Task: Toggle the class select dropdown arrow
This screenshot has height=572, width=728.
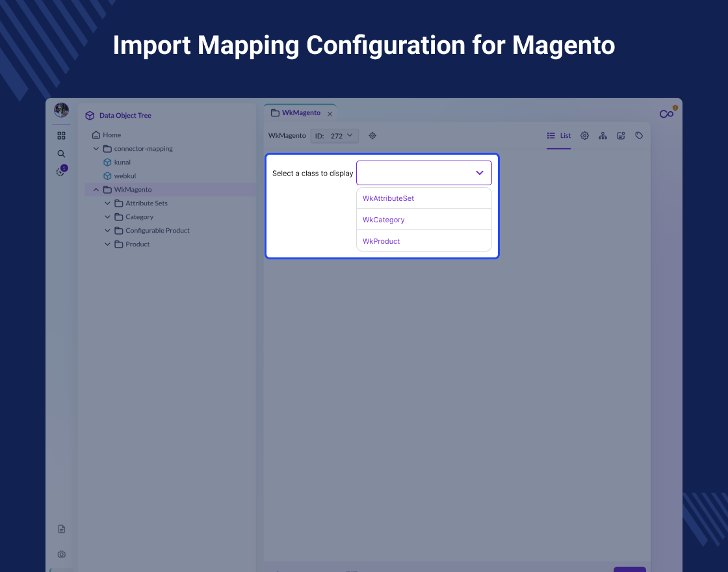Action: (480, 173)
